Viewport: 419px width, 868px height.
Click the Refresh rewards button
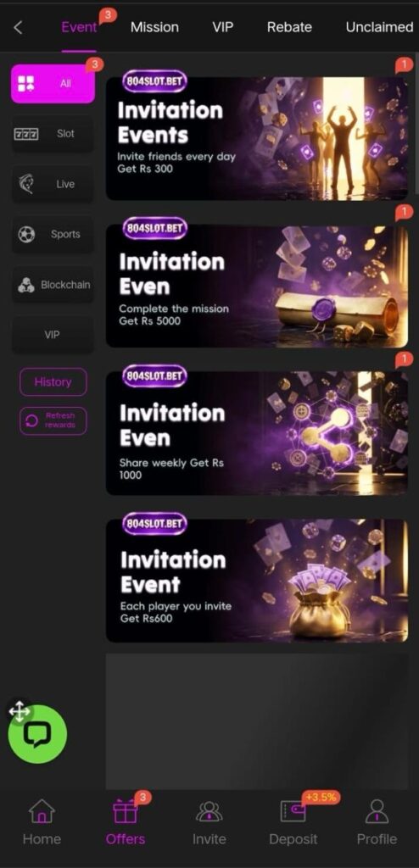pos(53,421)
